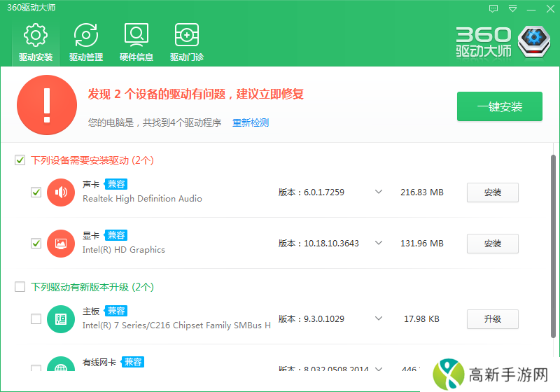This screenshot has height=392, width=560.
Task: Expand version dropdown for 10.18.10.3643
Action: (379, 243)
